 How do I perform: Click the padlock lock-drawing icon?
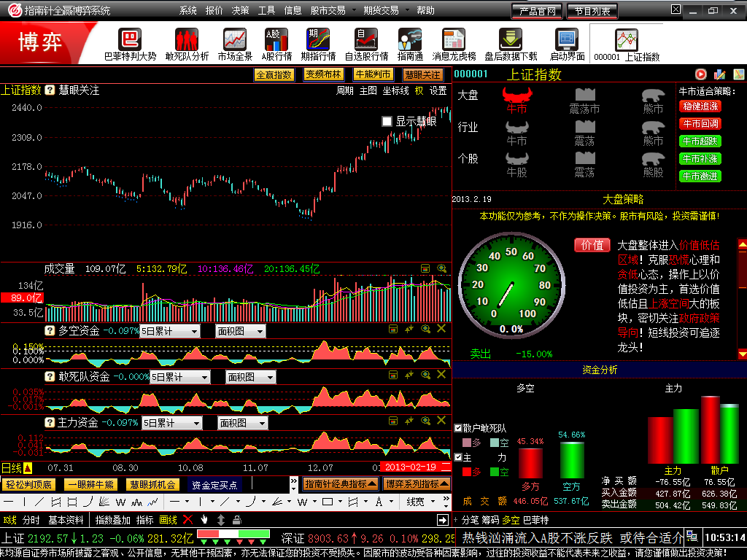237,519
